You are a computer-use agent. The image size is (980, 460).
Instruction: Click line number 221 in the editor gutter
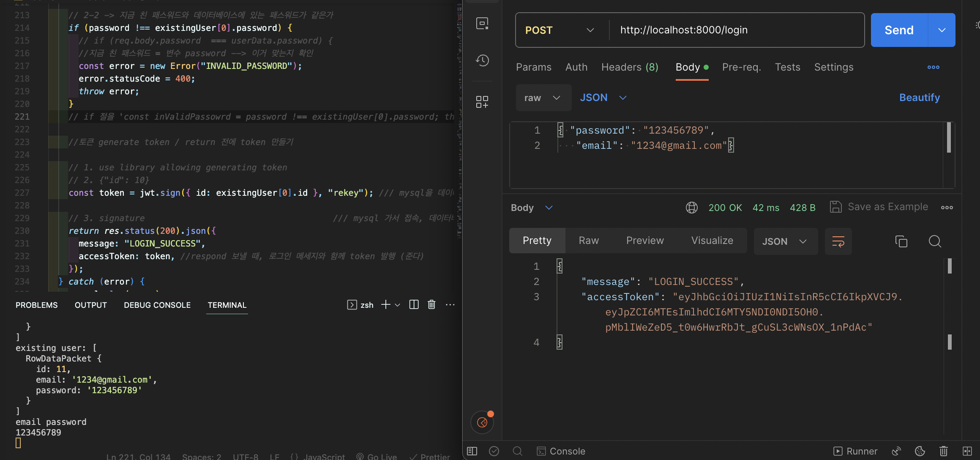click(22, 117)
